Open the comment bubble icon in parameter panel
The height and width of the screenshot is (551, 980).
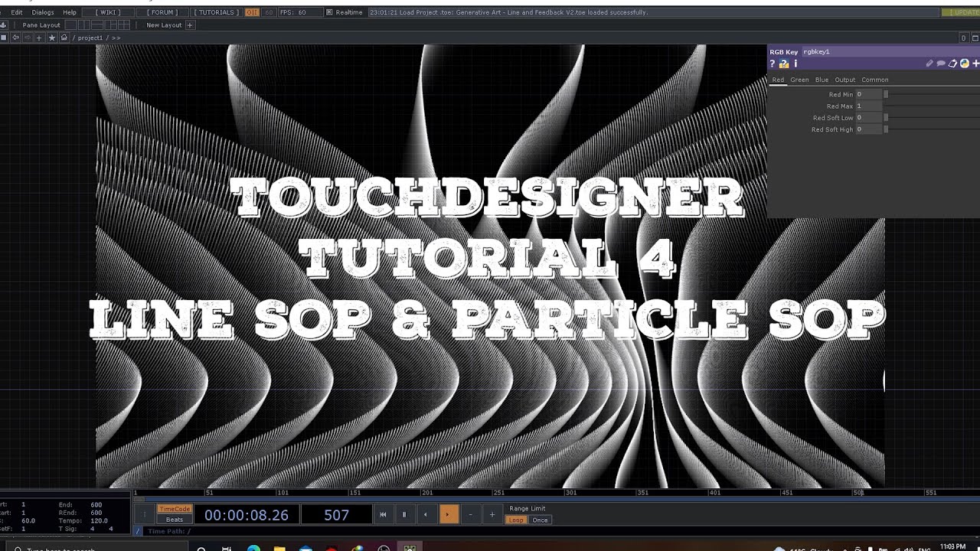(x=941, y=64)
